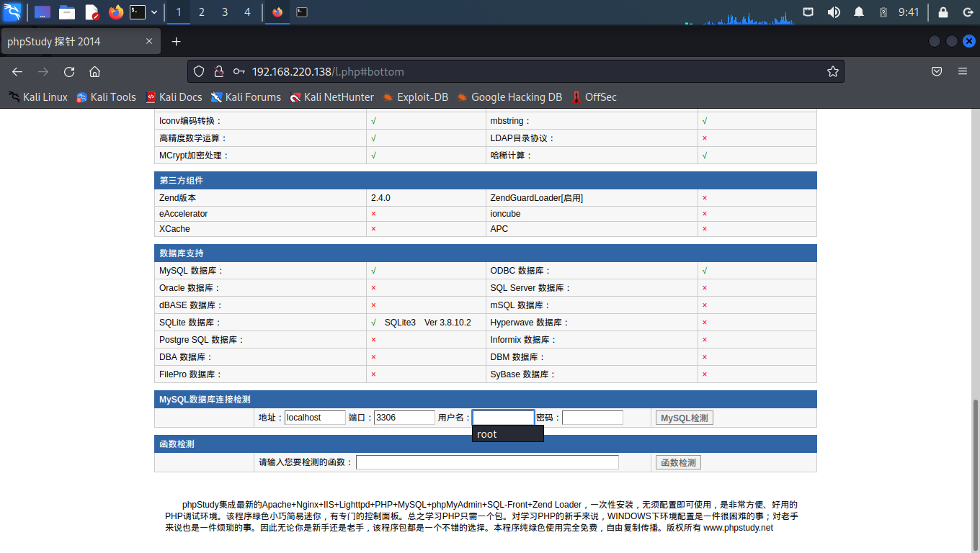Open the Kali Tools bookmark

pyautogui.click(x=106, y=97)
